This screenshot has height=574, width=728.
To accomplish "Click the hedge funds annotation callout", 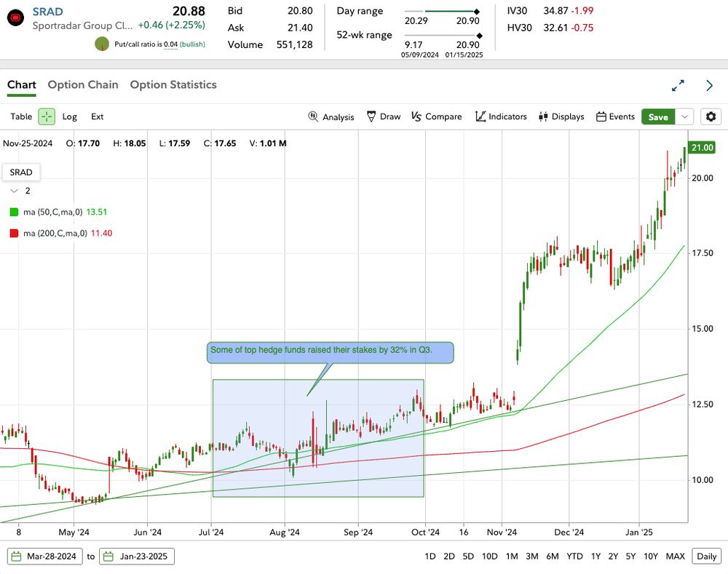I will coord(330,352).
